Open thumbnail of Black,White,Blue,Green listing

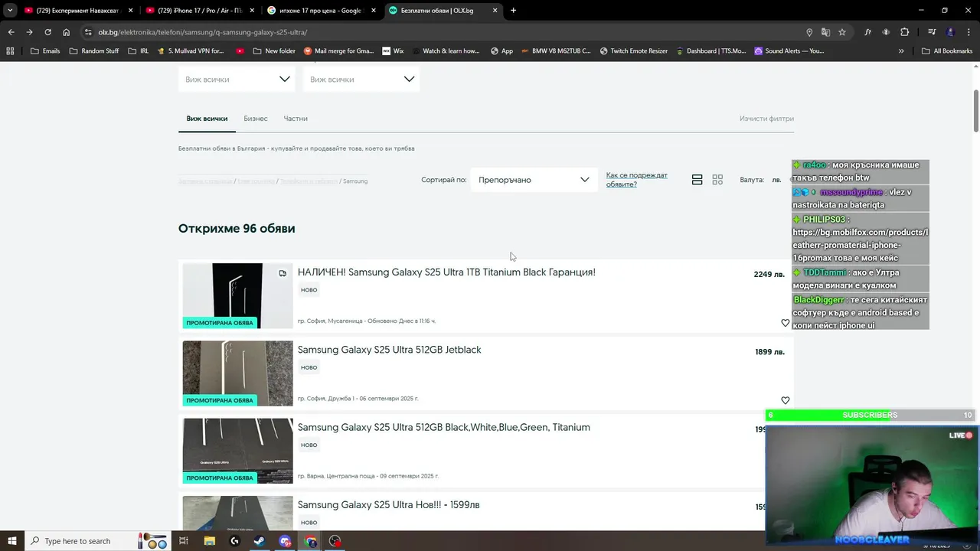pyautogui.click(x=237, y=451)
